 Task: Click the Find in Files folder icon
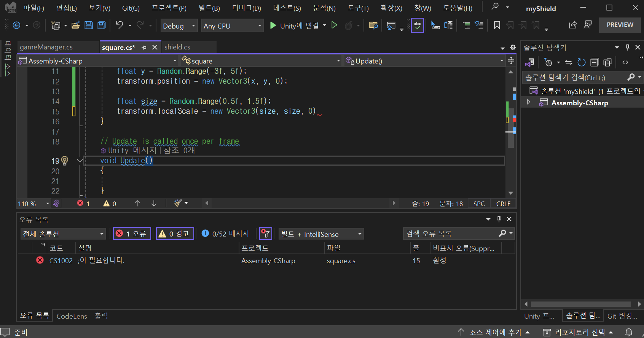pyautogui.click(x=373, y=25)
